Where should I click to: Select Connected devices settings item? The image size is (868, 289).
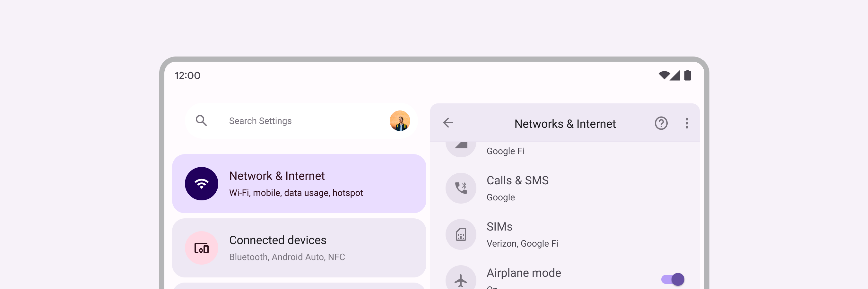[x=299, y=248]
